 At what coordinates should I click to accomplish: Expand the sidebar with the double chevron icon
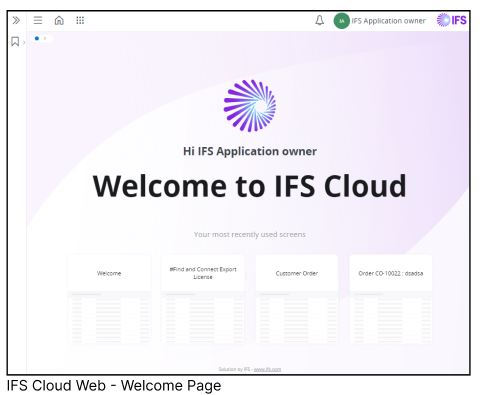pos(16,21)
